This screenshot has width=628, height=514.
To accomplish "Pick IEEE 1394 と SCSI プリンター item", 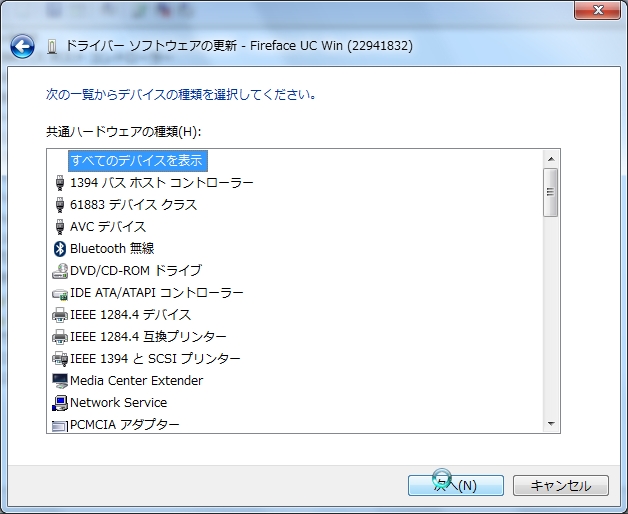I will point(155,358).
